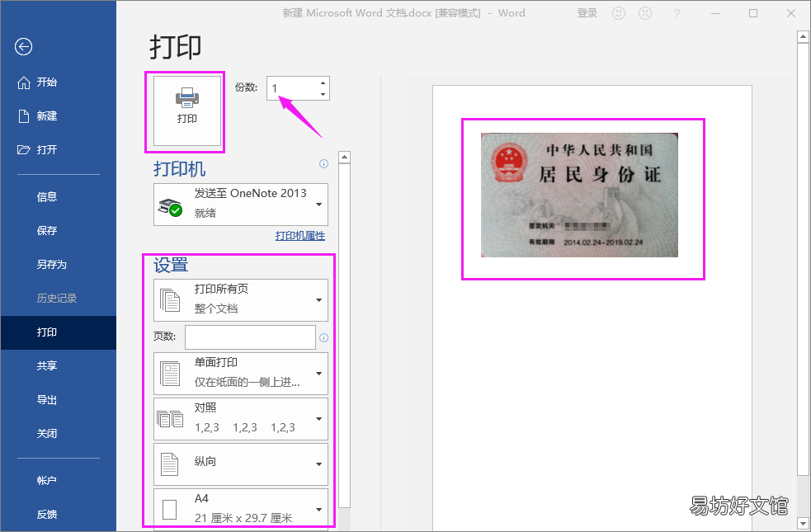Open the 打印机属性 link
This screenshot has height=532, width=811.
pos(300,236)
